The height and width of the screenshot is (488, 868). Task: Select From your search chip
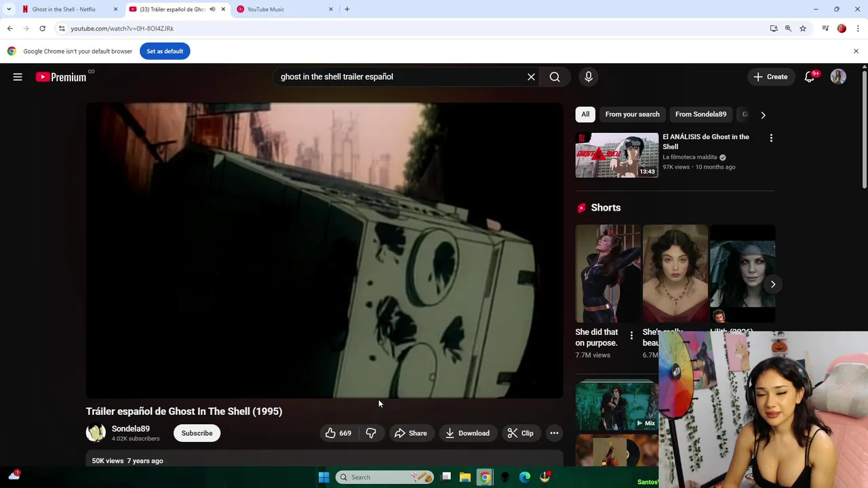(632, 115)
